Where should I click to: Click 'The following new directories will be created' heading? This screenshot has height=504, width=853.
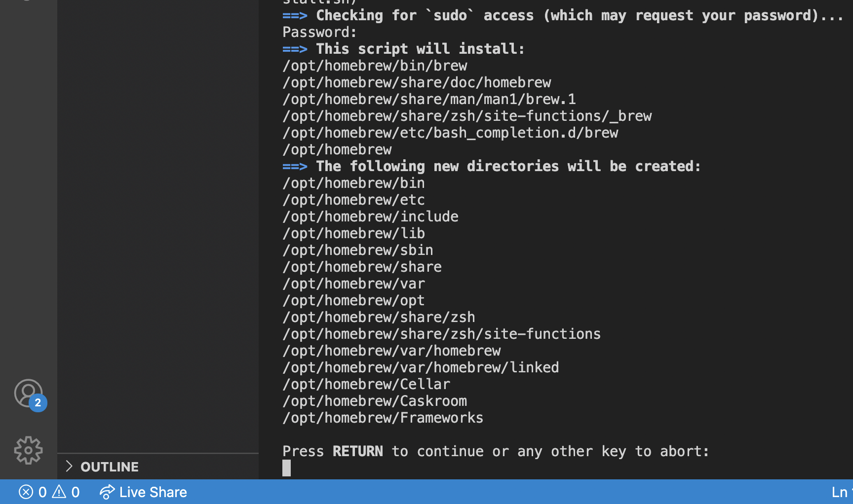click(x=508, y=166)
